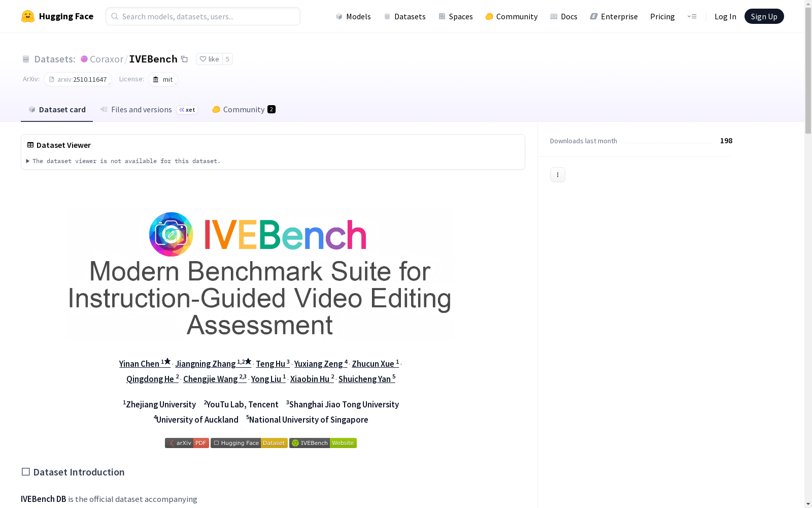Click the Downloads last month label
This screenshot has width=812, height=508.
coord(584,141)
